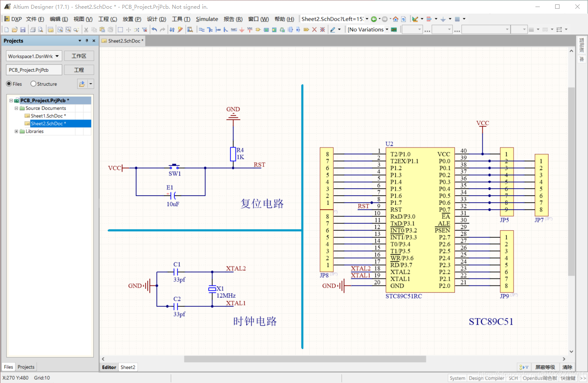This screenshot has width=588, height=383.
Task: Open the 文件 (F) menu
Action: [35, 19]
